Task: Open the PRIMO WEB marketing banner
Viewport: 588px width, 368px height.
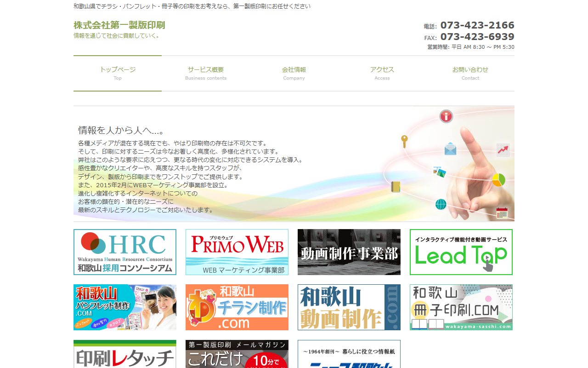Action: pos(237,252)
